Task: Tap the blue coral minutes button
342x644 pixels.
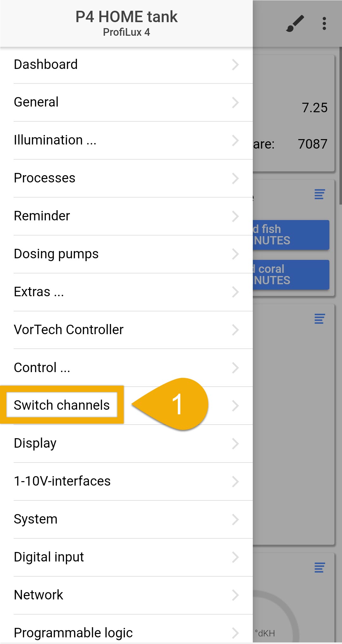Action: pos(291,275)
